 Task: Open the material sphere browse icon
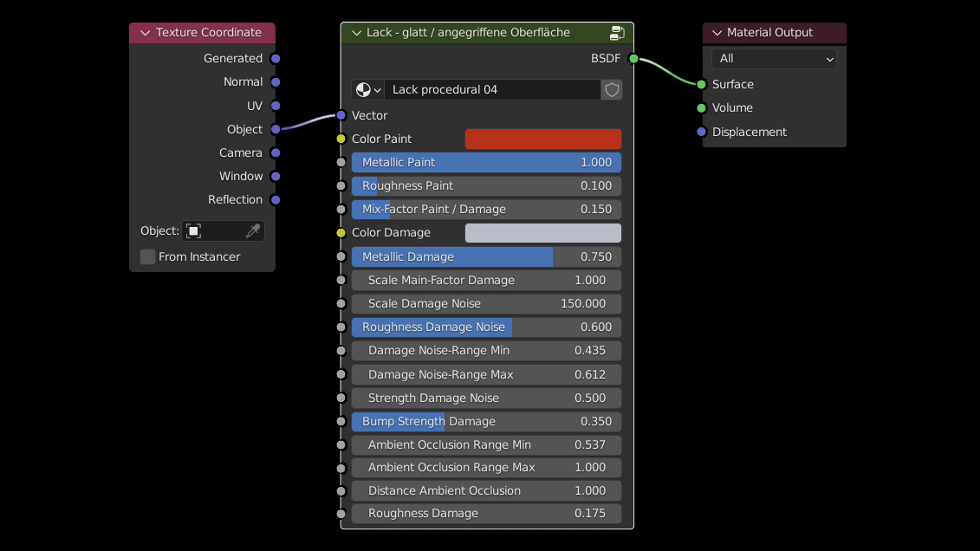(368, 90)
